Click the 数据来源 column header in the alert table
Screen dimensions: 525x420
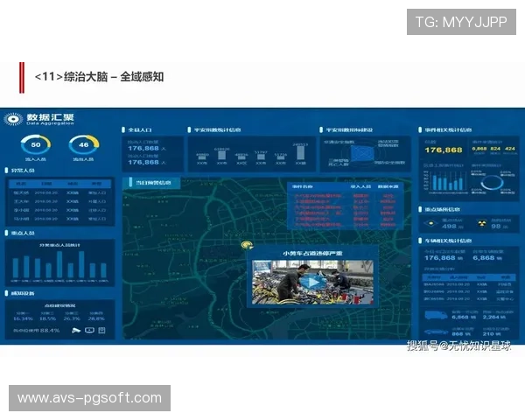388,186
